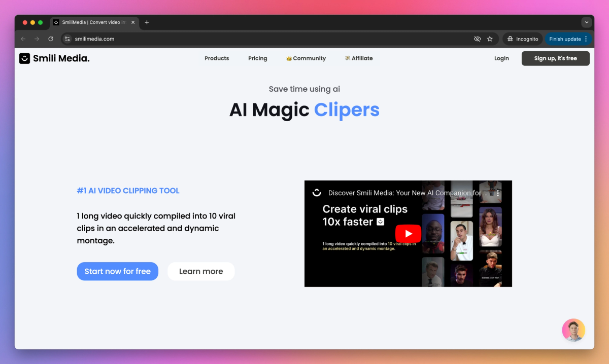Go to the Community page

[x=306, y=58]
